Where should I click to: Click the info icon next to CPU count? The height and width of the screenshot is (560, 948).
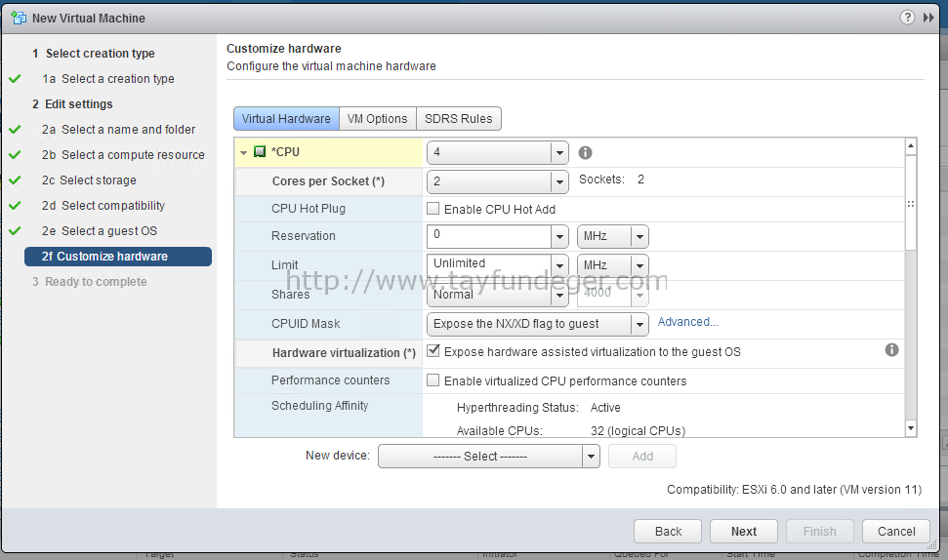pos(585,153)
